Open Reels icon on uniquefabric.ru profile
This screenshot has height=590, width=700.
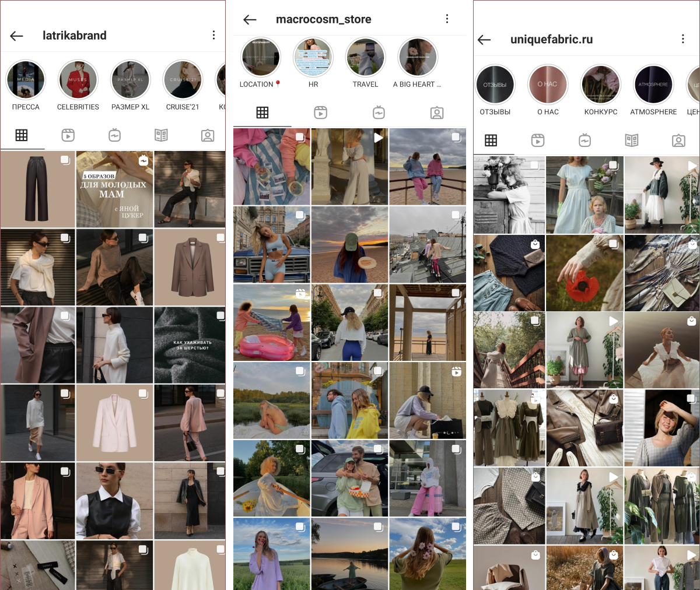coord(538,141)
